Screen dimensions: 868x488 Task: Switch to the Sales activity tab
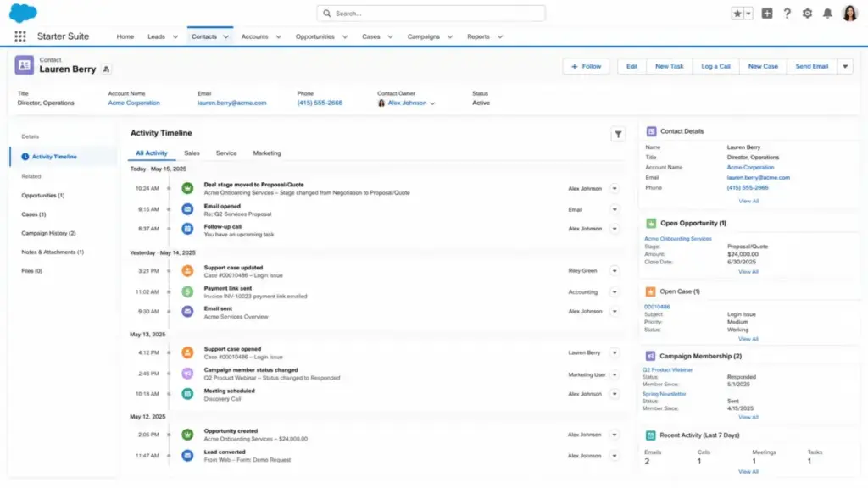coord(192,153)
